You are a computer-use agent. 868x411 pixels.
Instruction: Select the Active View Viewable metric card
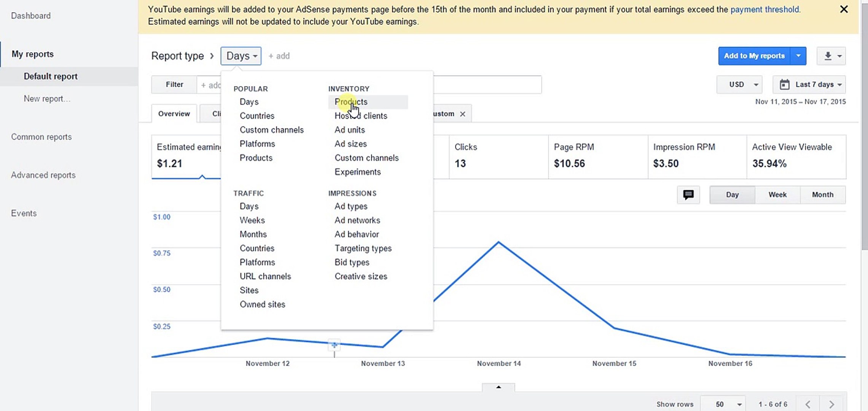796,157
